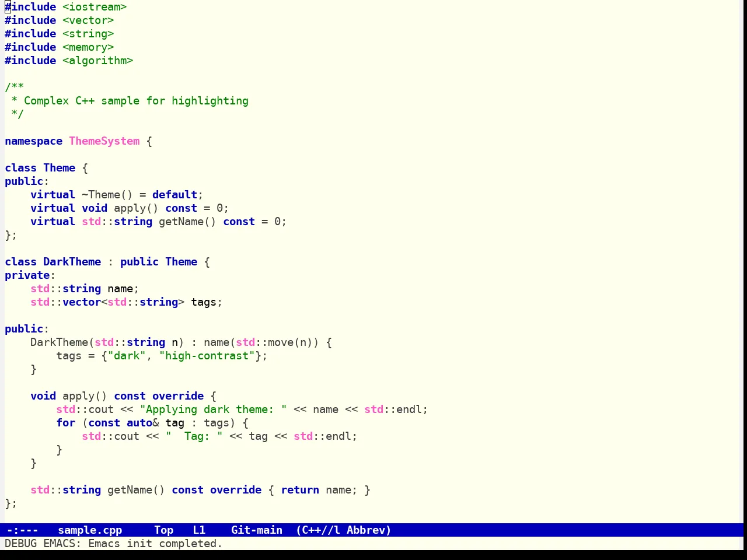Click the 'namespace' keyword
Viewport: 747px width, 560px height.
(x=33, y=141)
